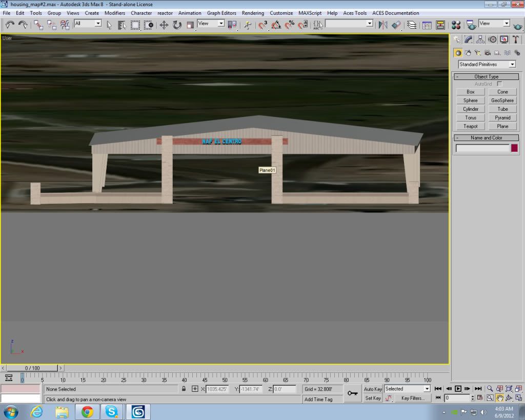Click the GeoSphere primitive button
The height and width of the screenshot is (420, 525).
(502, 101)
